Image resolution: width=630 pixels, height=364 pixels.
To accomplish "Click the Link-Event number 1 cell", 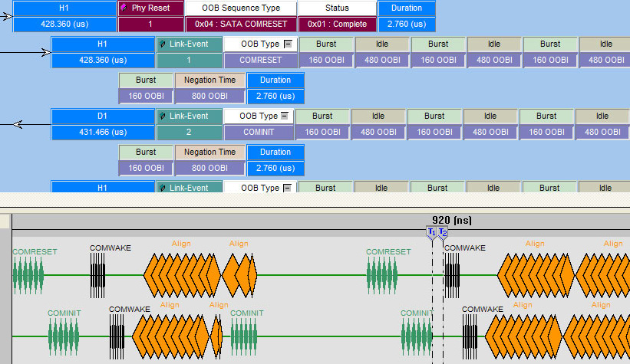I will click(189, 61).
